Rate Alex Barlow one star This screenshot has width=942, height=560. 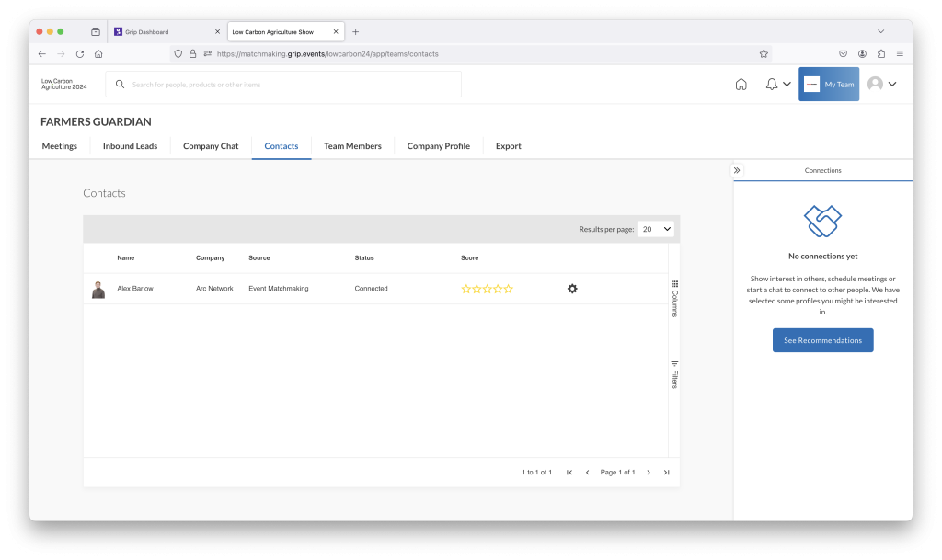[x=466, y=289]
